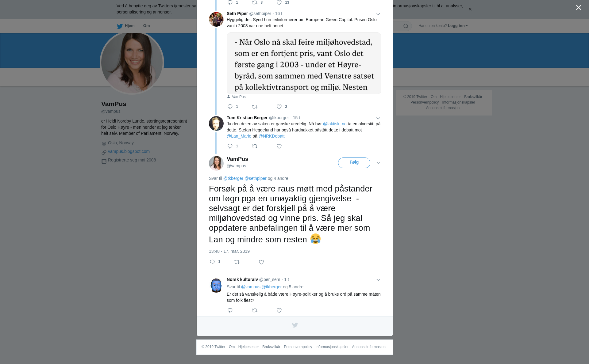Click the search magnifier icon

[406, 26]
